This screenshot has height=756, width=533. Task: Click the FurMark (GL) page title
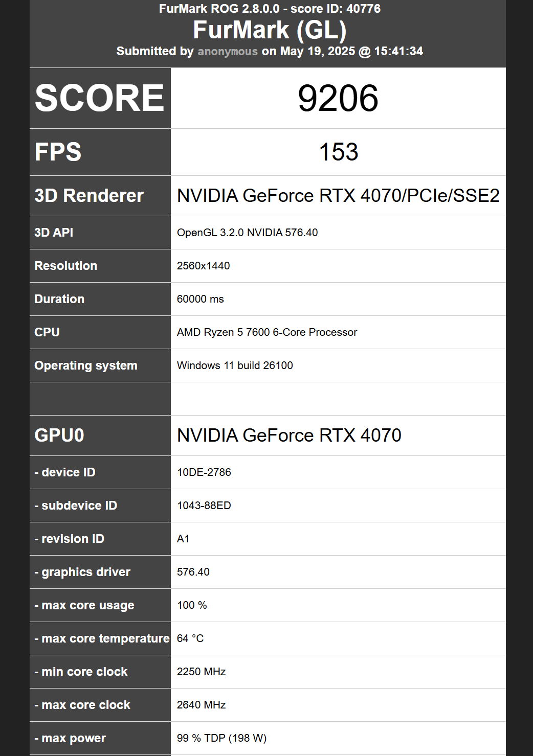tap(270, 30)
